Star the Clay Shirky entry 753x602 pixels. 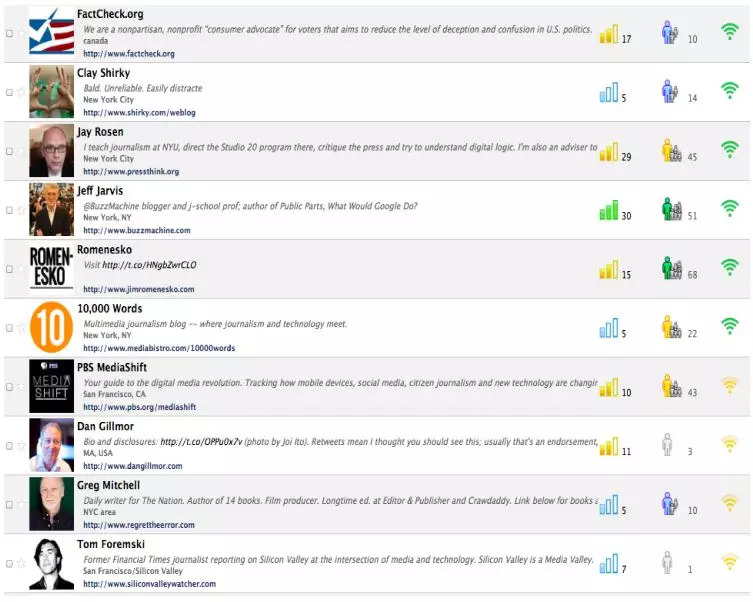[21, 92]
